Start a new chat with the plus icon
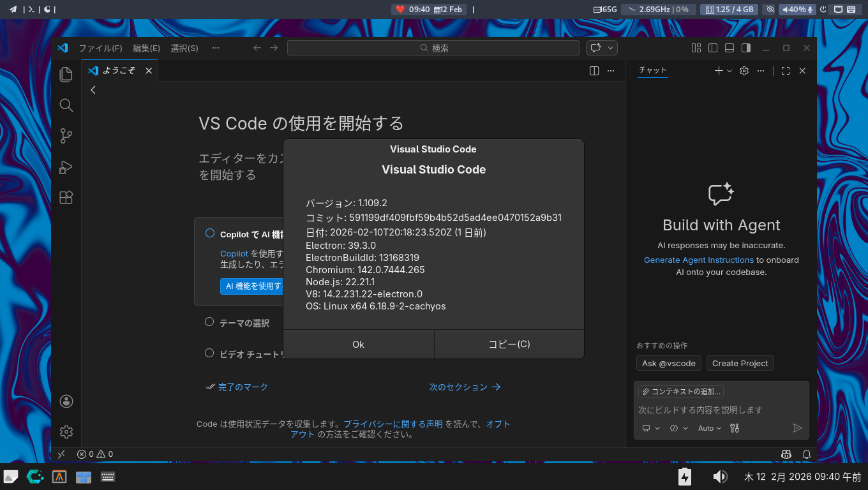Screen dimensions: 868x490 [x=719, y=71]
